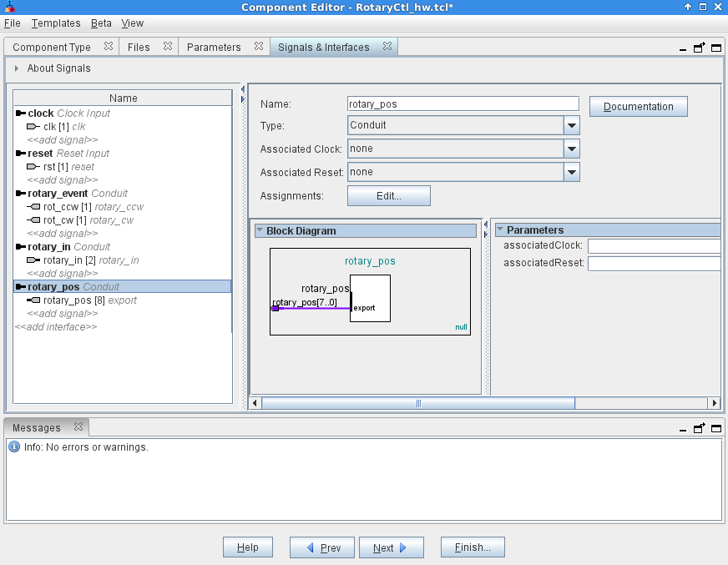This screenshot has height=565, width=728.
Task: Click the Name field containing rotary_pos
Action: tap(463, 104)
